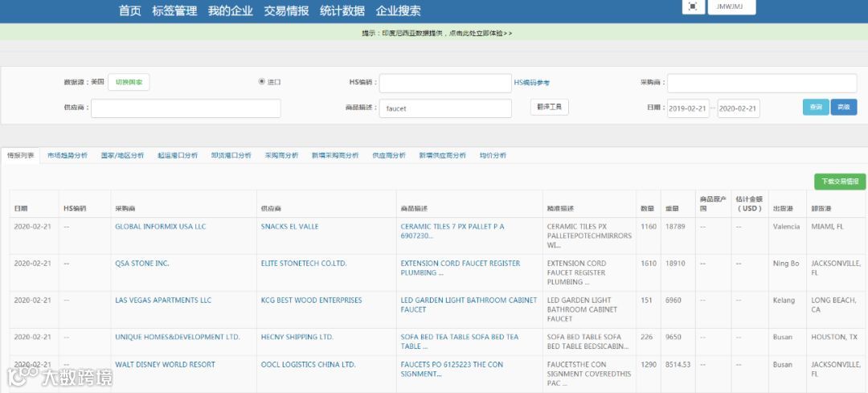Open the EXTENSION CORD FAUCET REGISTER description link

461,268
